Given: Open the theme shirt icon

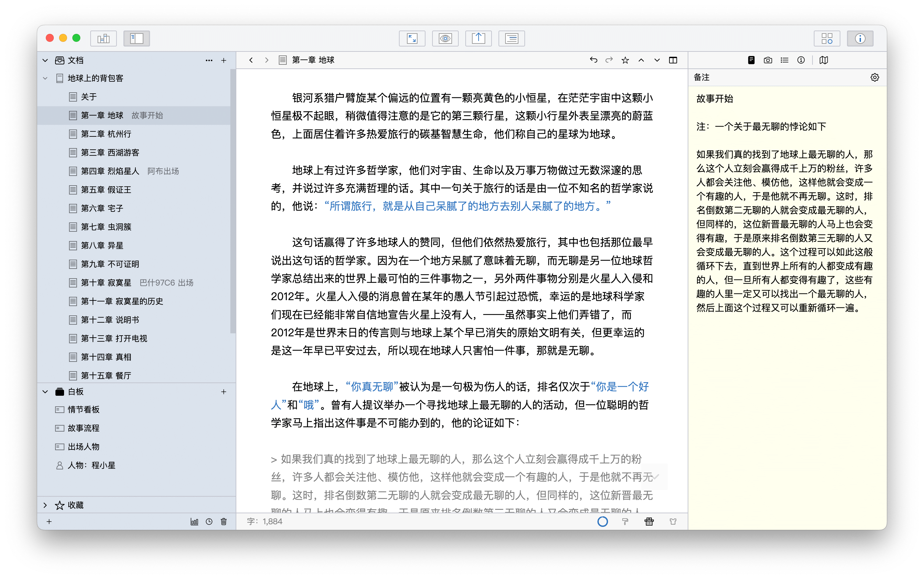Looking at the screenshot, I should pyautogui.click(x=673, y=521).
